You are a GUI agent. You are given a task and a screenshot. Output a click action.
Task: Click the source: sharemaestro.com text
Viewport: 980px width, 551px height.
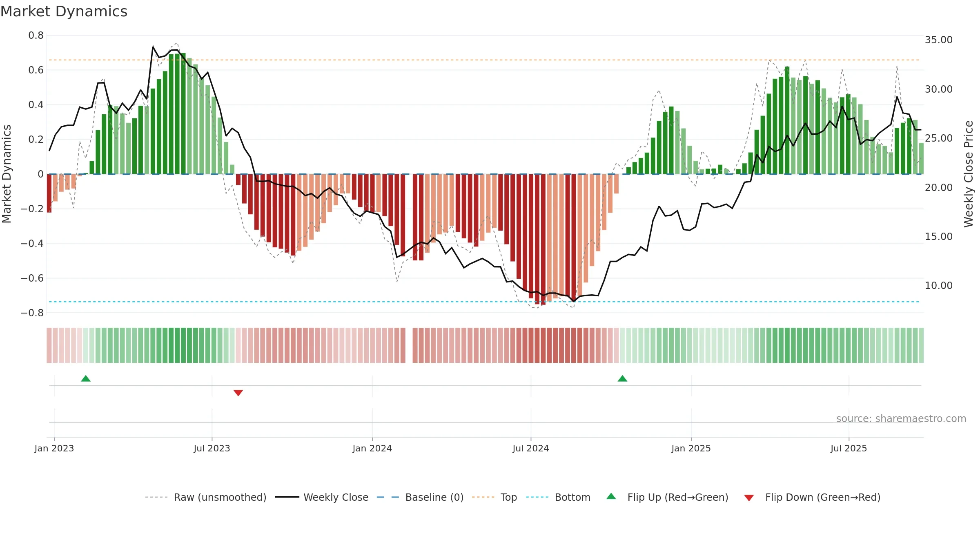point(901,418)
